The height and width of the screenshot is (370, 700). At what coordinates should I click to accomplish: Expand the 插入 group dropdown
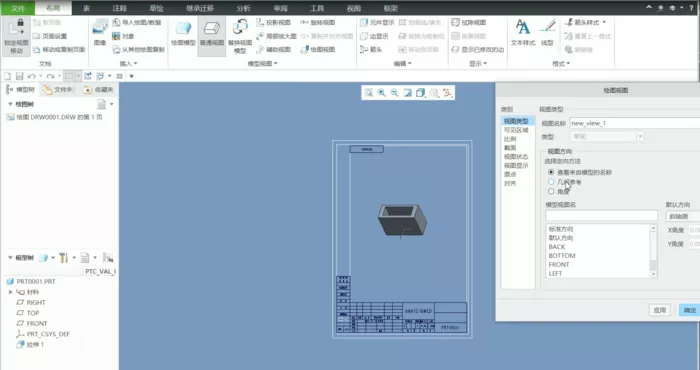coord(128,64)
